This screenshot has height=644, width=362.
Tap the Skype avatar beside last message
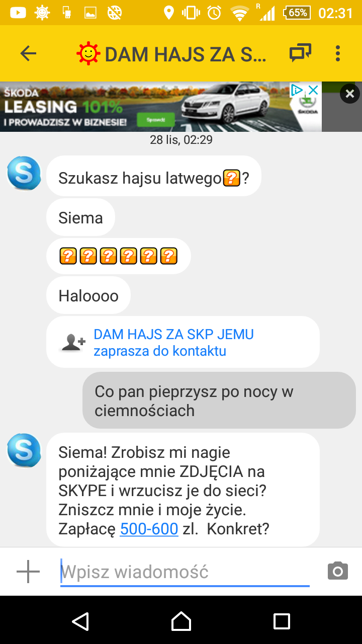click(x=24, y=450)
